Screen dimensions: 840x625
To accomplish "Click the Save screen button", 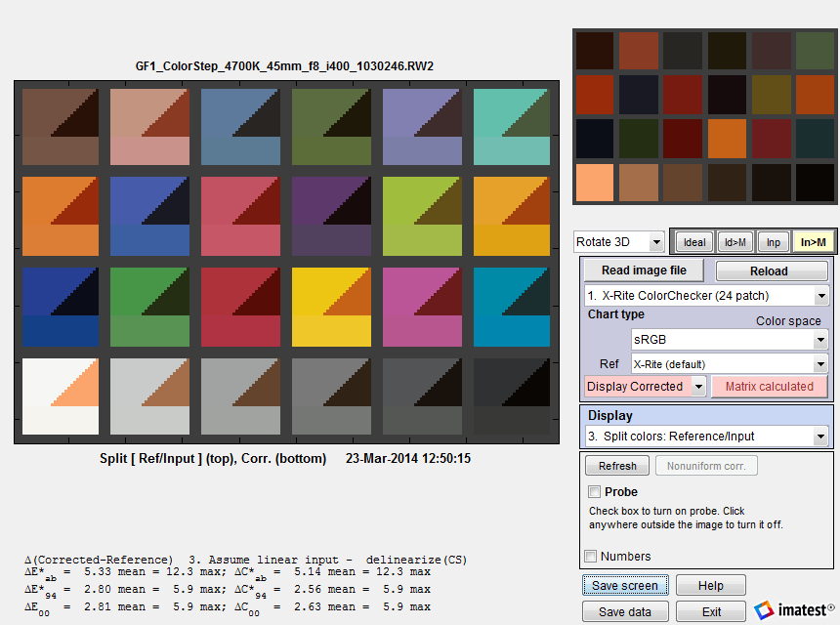I will 625,584.
